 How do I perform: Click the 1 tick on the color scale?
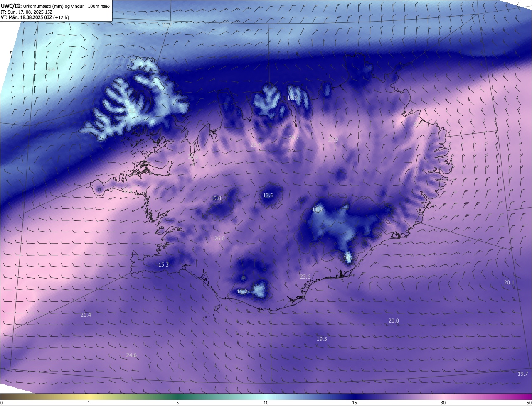(x=89, y=403)
